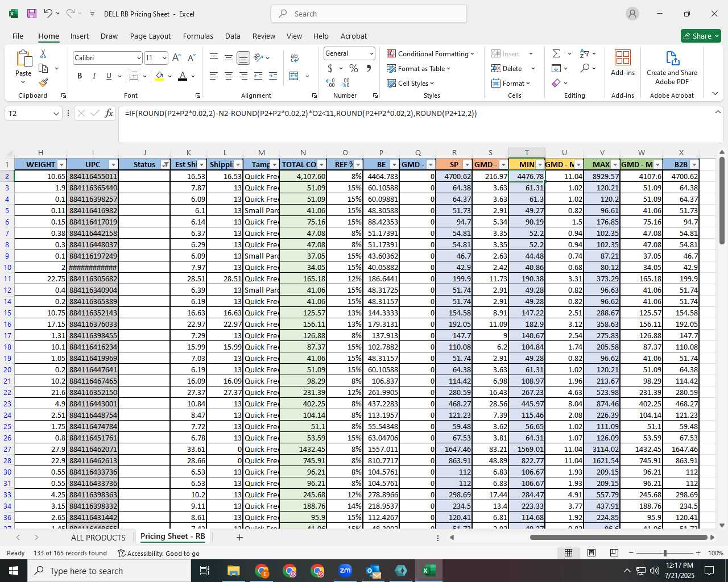Open the Status column filter dropdown
Viewport: 728px width, 582px height.
(x=165, y=164)
